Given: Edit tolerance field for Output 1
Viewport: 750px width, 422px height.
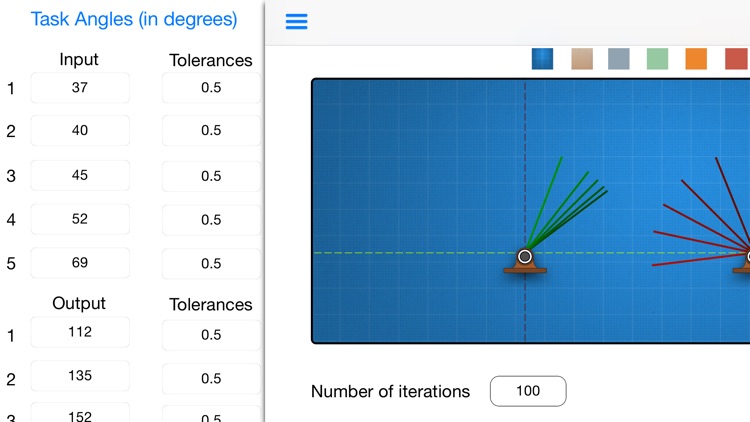Looking at the screenshot, I should tap(211, 335).
